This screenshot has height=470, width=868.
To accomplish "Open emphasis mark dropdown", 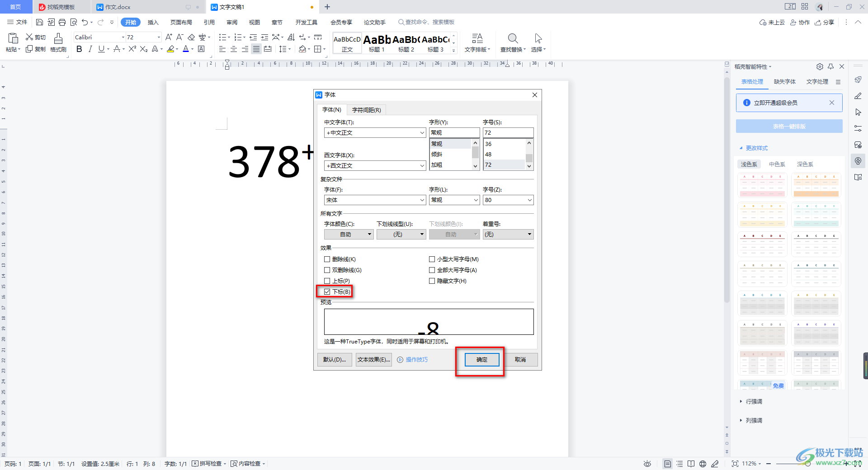I will (508, 235).
